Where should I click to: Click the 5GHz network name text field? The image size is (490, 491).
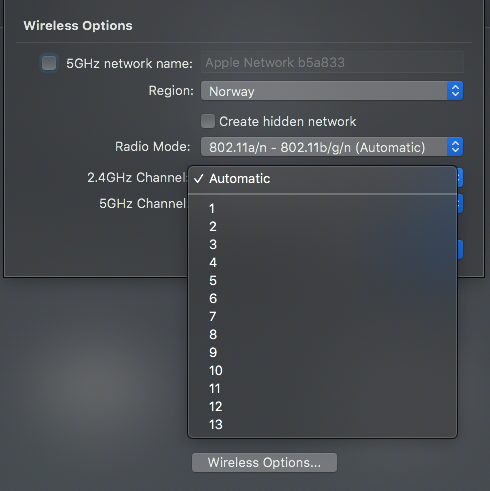coord(332,62)
